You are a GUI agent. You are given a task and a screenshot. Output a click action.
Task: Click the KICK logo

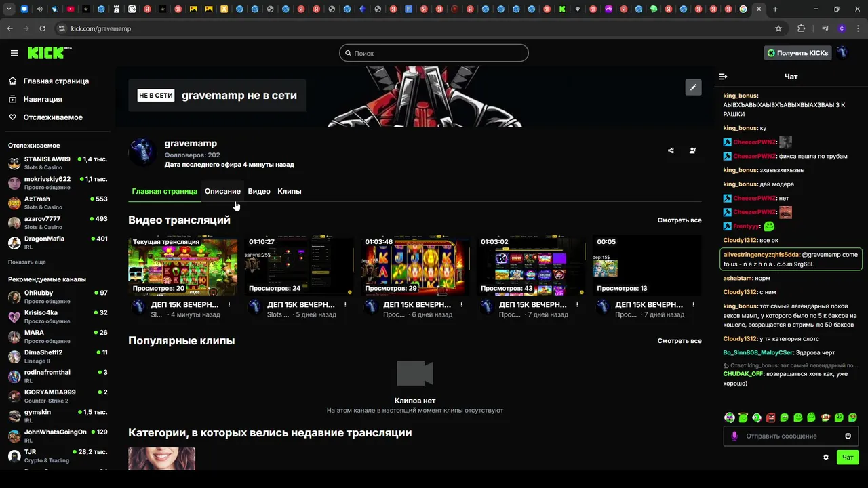click(49, 53)
